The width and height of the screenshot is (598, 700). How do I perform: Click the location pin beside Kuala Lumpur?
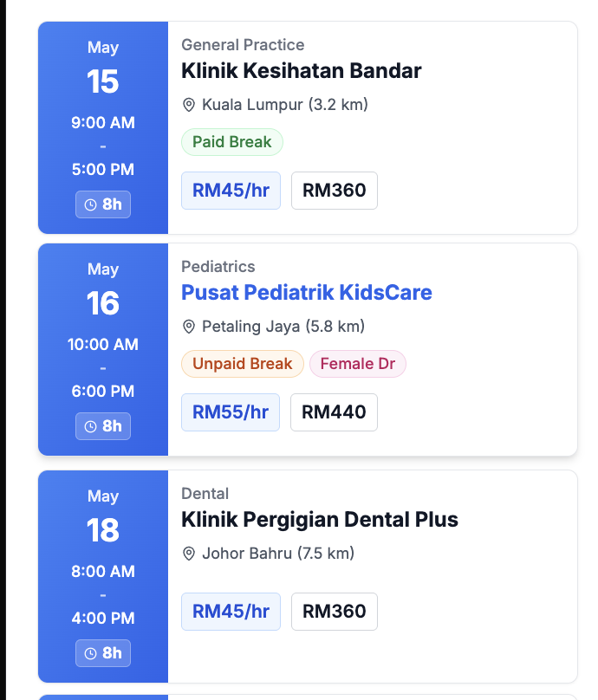click(189, 106)
